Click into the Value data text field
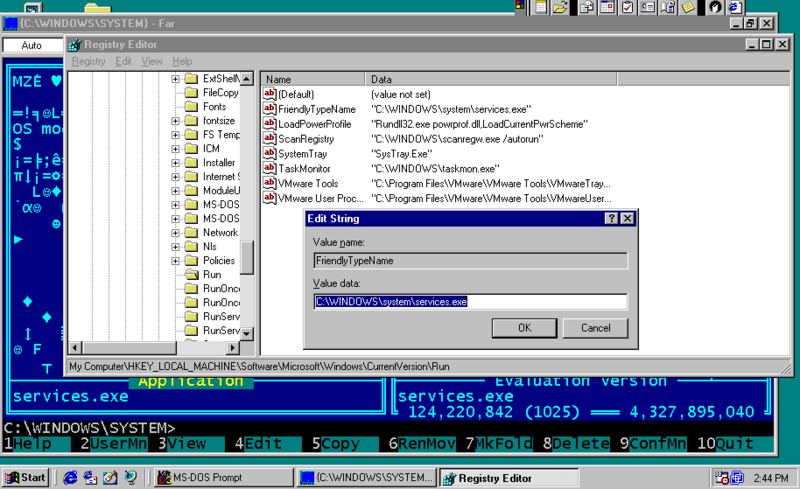 click(470, 302)
